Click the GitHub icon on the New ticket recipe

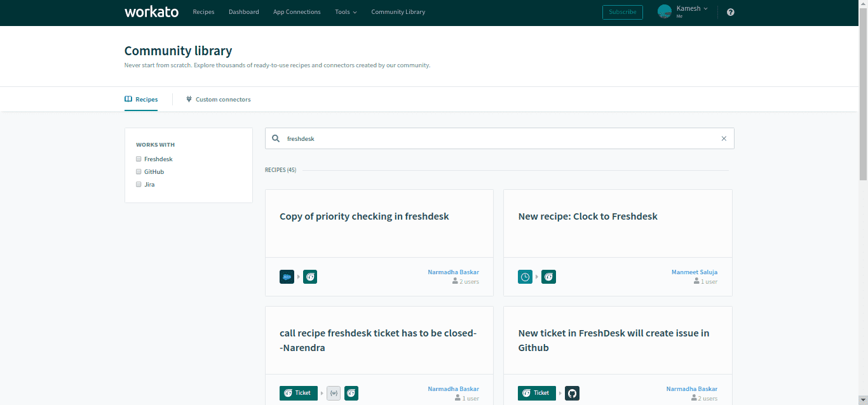pyautogui.click(x=572, y=393)
